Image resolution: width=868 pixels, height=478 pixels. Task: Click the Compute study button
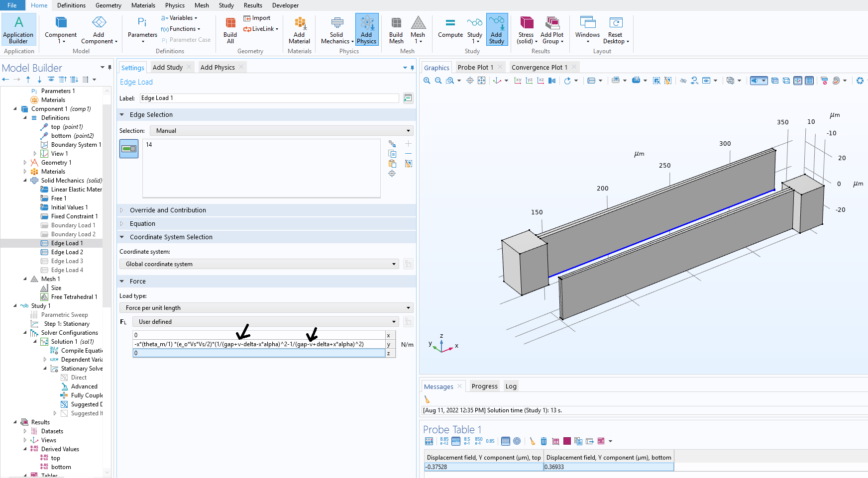(x=450, y=27)
